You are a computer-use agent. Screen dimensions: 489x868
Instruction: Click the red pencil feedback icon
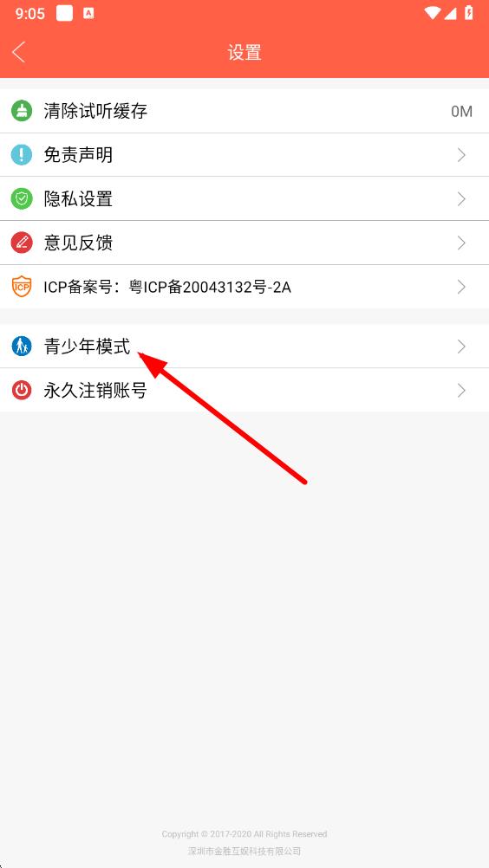coord(22,243)
